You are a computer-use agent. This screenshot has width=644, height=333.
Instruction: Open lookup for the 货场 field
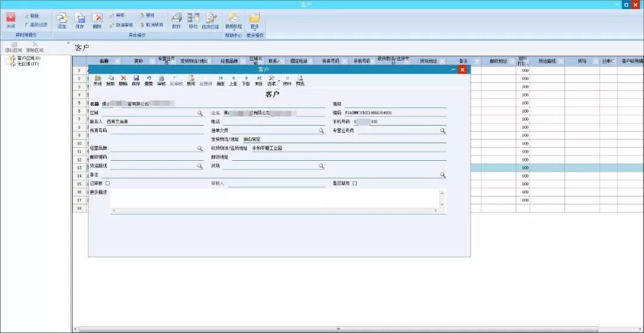click(321, 166)
